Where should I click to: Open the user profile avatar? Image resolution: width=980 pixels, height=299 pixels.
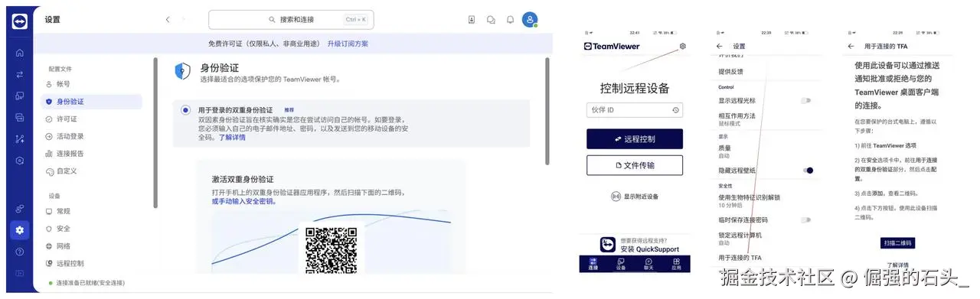pos(530,20)
